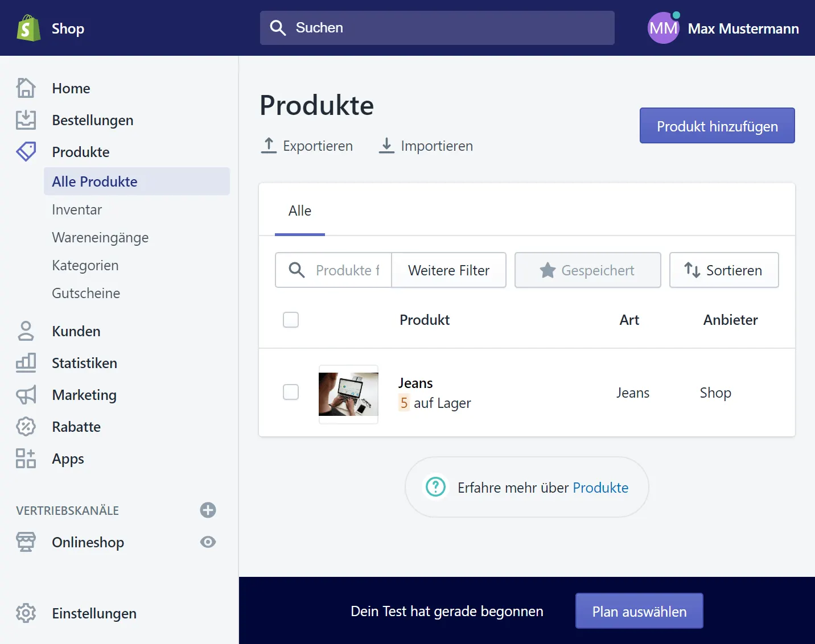Open Home via house icon

(26, 88)
